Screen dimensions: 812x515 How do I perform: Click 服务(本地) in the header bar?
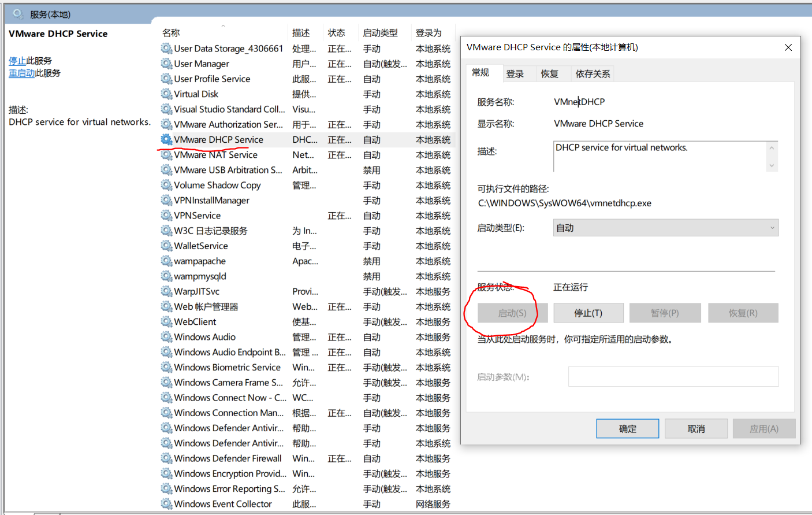(50, 14)
